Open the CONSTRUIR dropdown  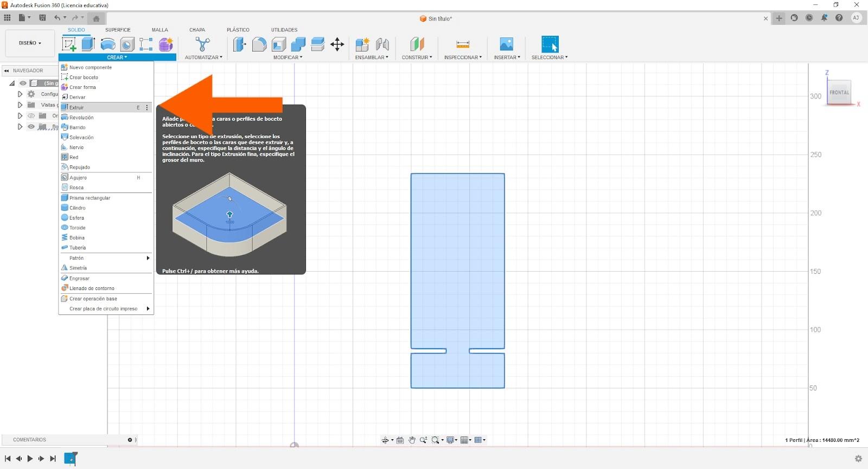tap(417, 57)
